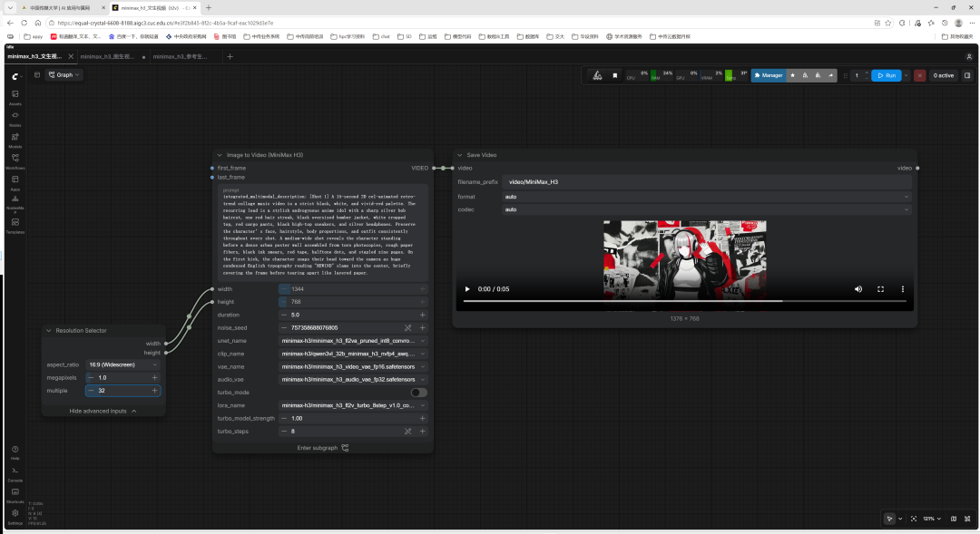Click the Manager star icon
980x534 pixels.
coord(792,75)
